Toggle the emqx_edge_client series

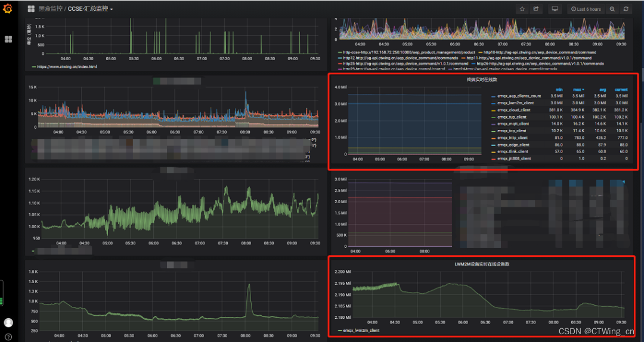[513, 145]
